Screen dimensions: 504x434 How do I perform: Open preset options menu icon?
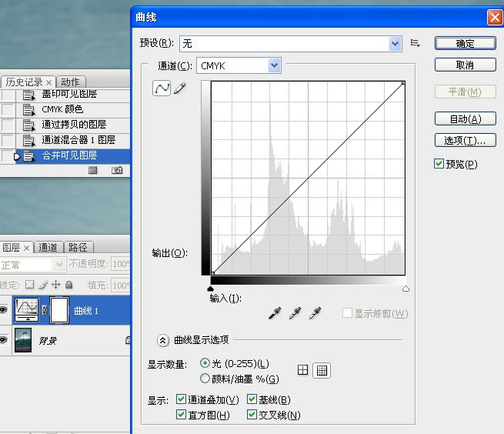click(x=416, y=44)
